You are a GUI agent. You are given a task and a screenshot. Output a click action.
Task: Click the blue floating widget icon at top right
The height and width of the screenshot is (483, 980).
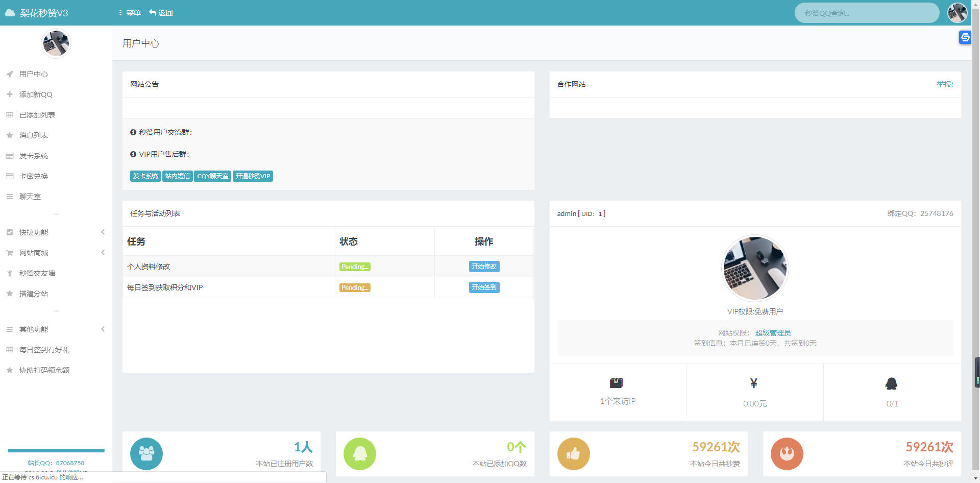[x=965, y=37]
